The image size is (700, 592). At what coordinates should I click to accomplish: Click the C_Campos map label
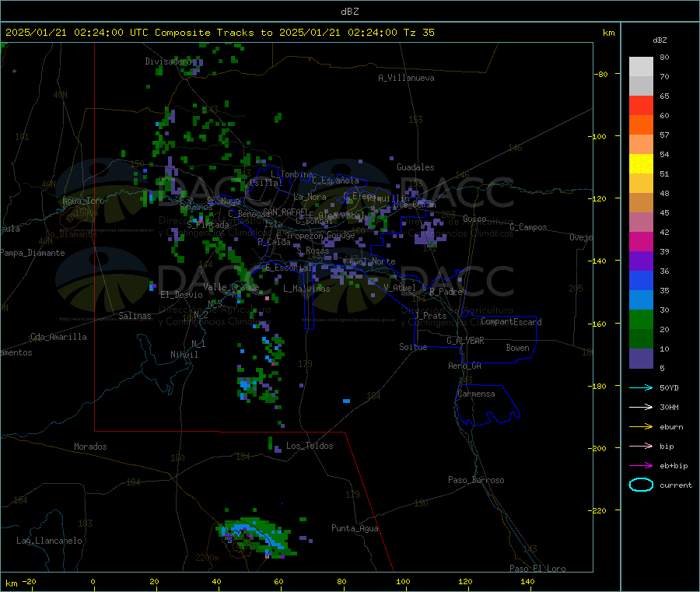coord(528,227)
